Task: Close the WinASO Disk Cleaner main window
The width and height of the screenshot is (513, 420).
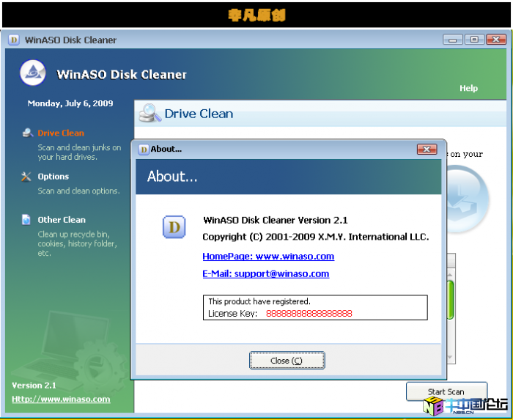Action: [496, 40]
